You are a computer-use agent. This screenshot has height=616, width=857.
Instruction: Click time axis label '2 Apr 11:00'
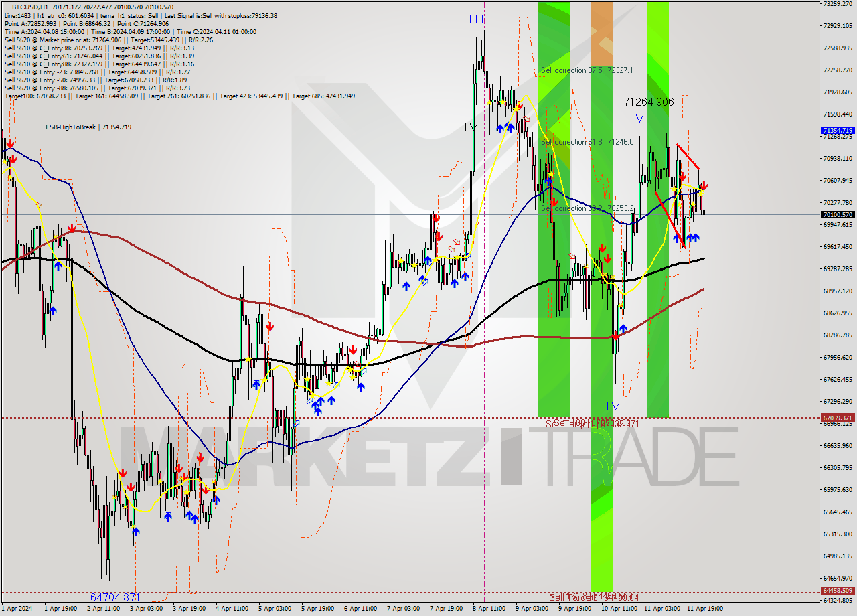(103, 609)
